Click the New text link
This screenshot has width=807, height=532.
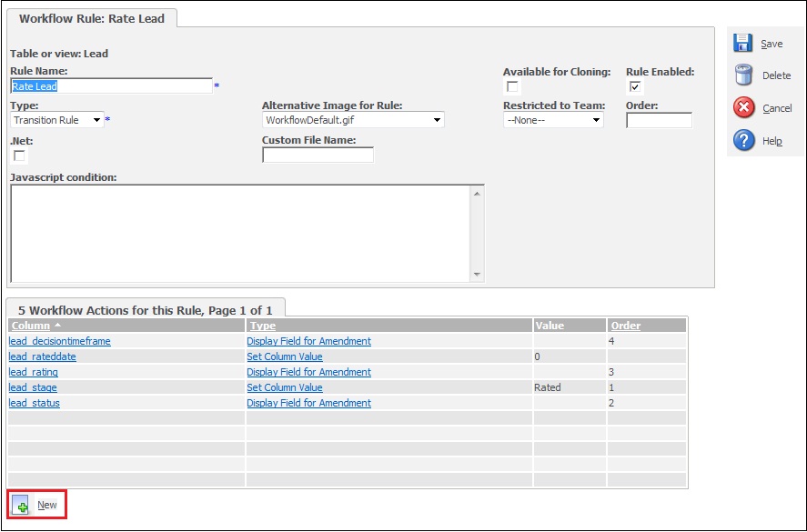coord(46,506)
